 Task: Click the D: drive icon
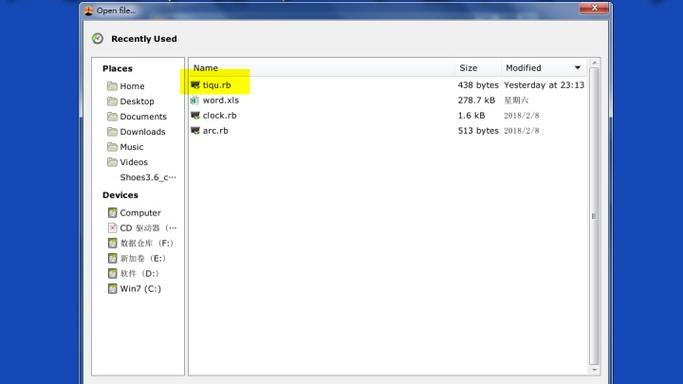point(112,274)
